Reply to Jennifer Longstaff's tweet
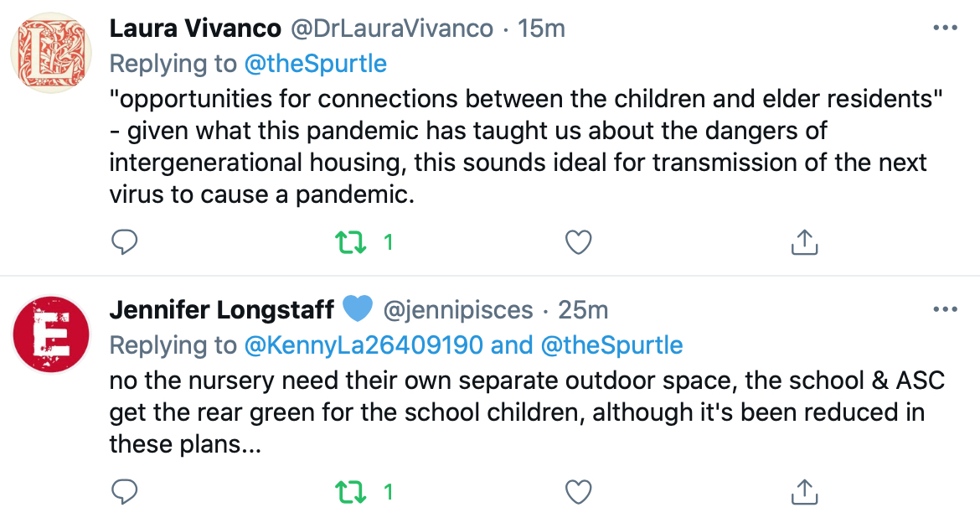The image size is (980, 518). coord(124,492)
